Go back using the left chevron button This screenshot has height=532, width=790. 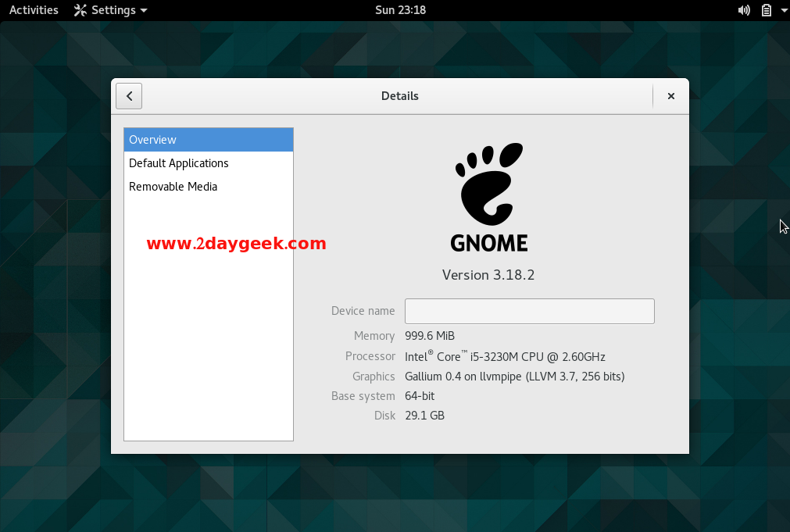(129, 96)
